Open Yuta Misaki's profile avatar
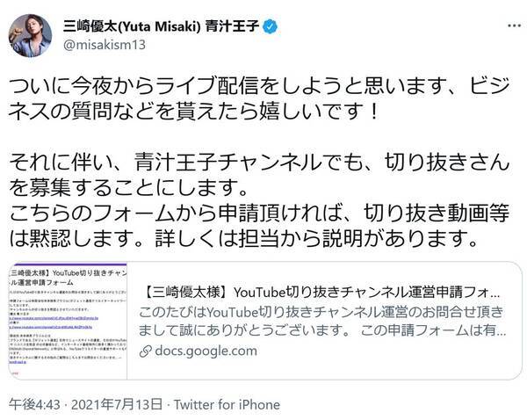 pyautogui.click(x=30, y=36)
